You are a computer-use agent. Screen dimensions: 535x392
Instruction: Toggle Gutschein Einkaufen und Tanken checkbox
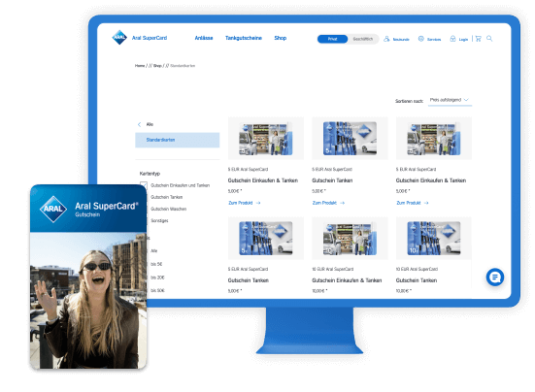[x=144, y=185]
